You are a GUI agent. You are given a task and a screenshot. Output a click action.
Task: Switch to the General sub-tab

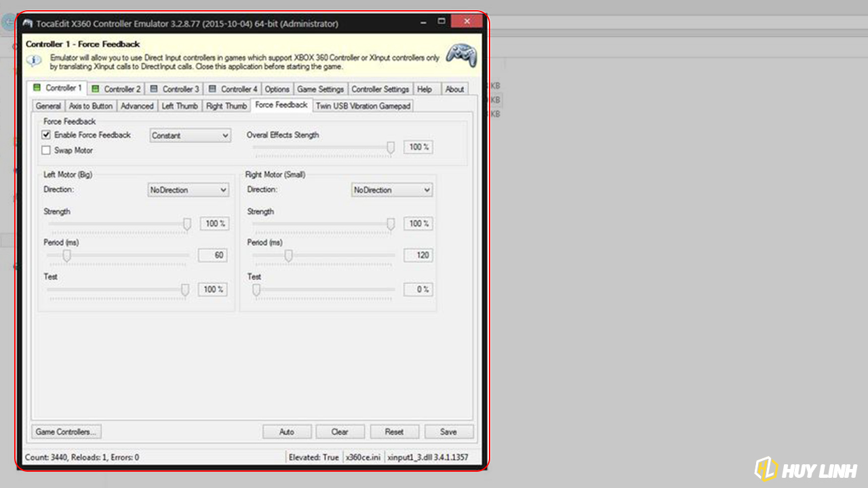[x=48, y=106]
